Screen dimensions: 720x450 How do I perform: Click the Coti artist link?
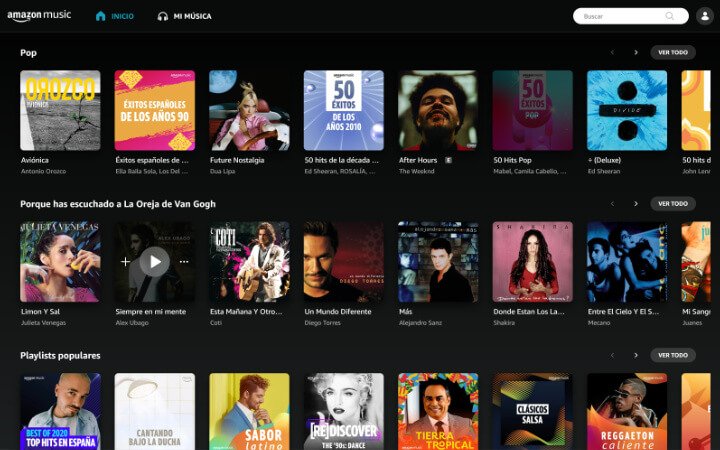point(216,323)
